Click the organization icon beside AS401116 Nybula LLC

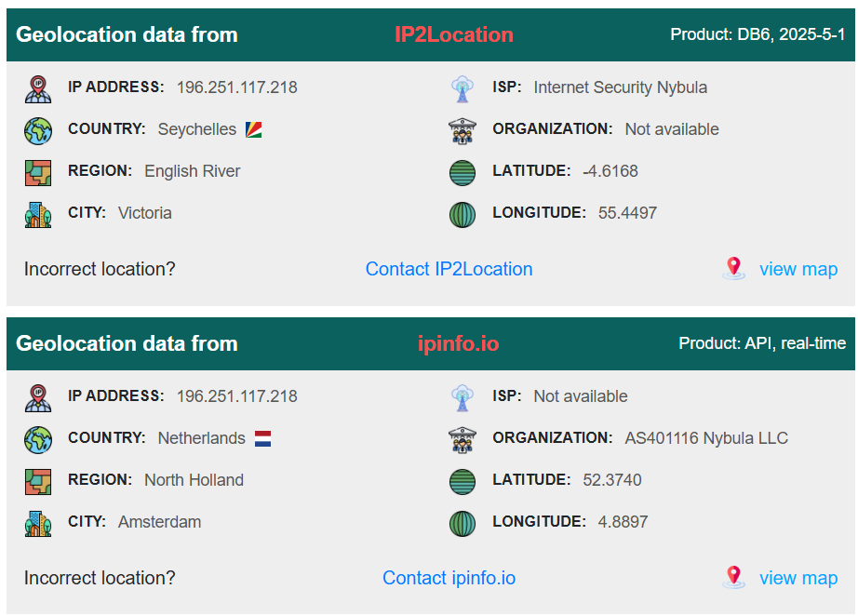click(463, 440)
